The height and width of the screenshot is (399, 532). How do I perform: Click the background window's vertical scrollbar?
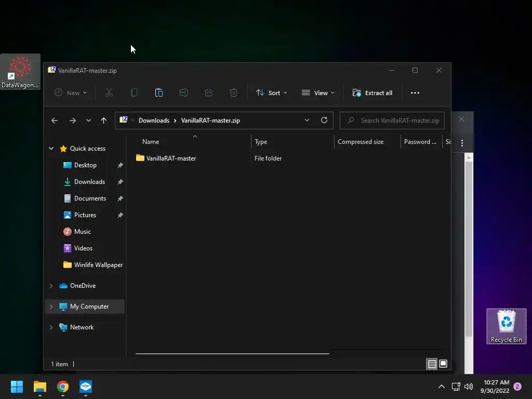469,248
